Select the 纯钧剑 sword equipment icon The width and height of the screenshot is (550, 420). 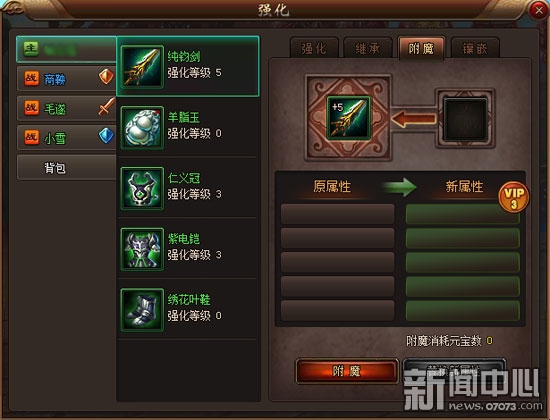tap(142, 66)
